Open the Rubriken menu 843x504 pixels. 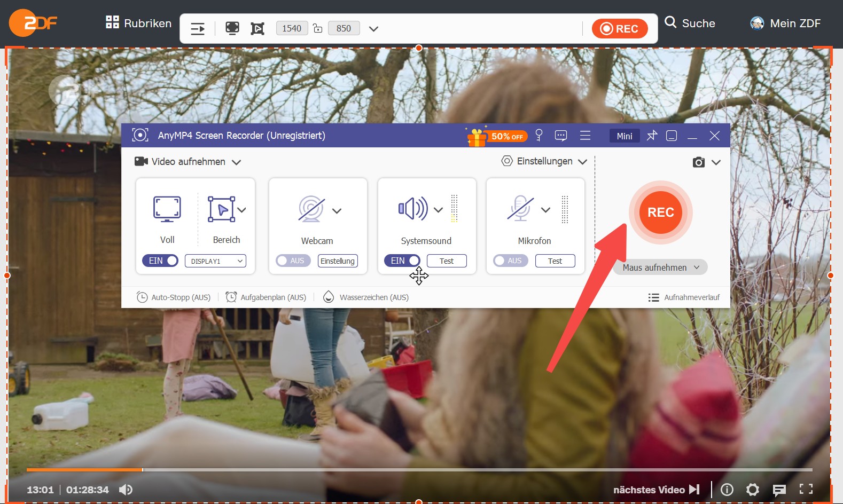click(138, 23)
